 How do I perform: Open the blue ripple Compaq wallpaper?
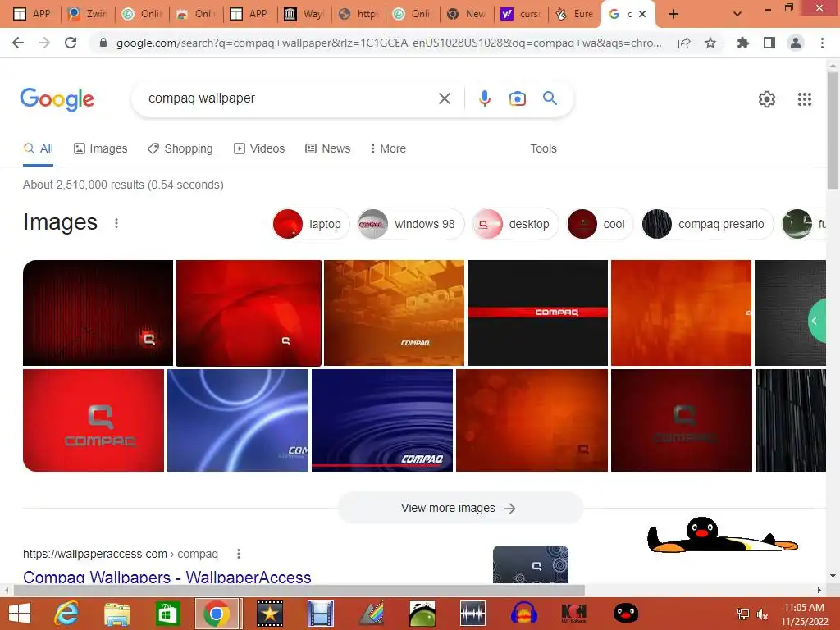(382, 421)
